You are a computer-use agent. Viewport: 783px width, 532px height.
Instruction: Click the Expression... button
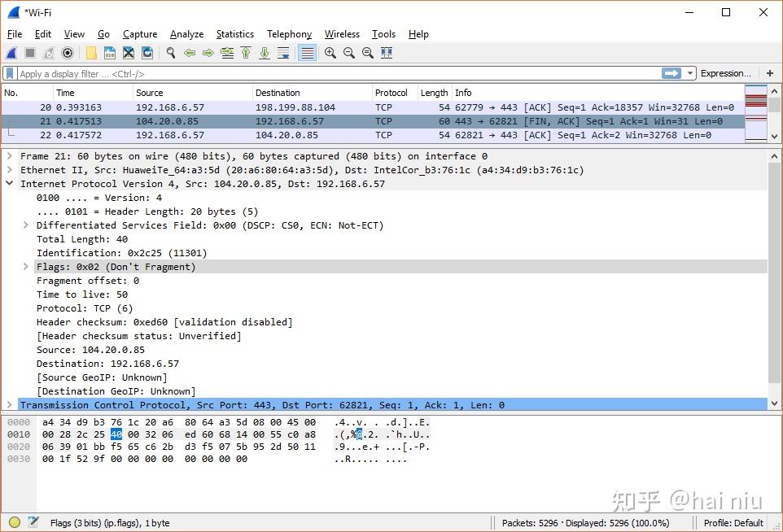coord(725,73)
